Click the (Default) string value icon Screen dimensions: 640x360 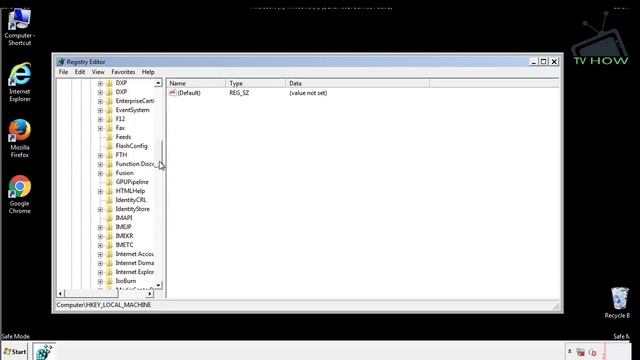point(173,93)
